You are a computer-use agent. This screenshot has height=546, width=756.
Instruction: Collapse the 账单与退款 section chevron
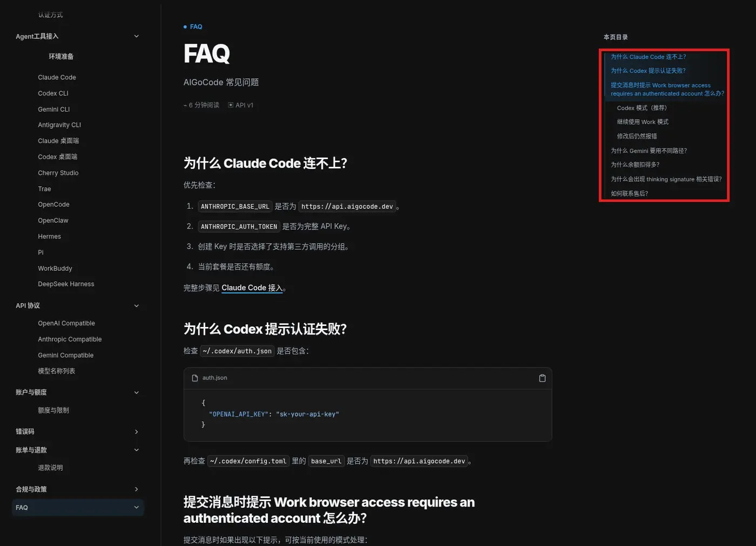click(136, 450)
